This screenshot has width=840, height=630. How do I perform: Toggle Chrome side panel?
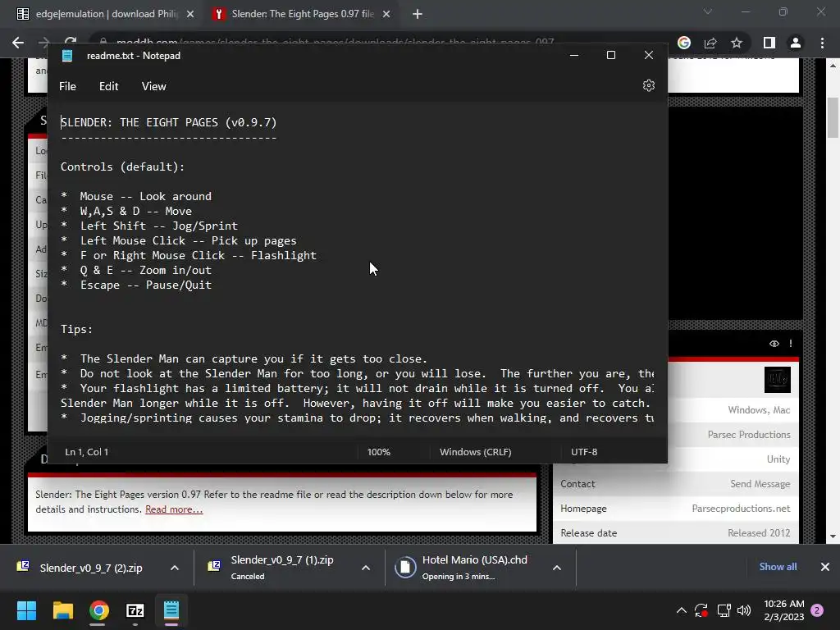[x=769, y=43]
